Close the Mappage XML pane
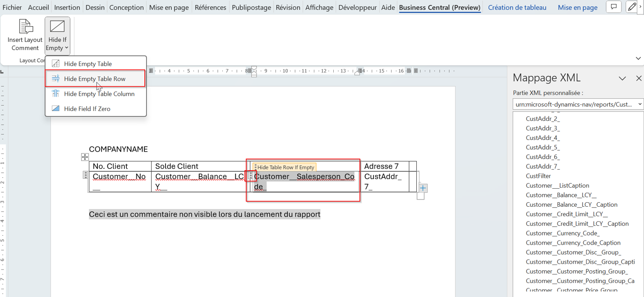The height and width of the screenshot is (297, 644). click(639, 79)
